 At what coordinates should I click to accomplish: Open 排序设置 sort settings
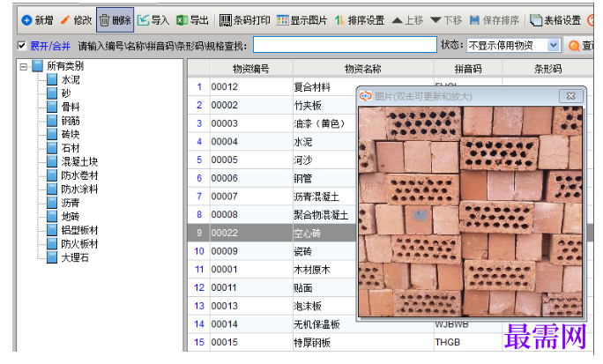[x=360, y=20]
